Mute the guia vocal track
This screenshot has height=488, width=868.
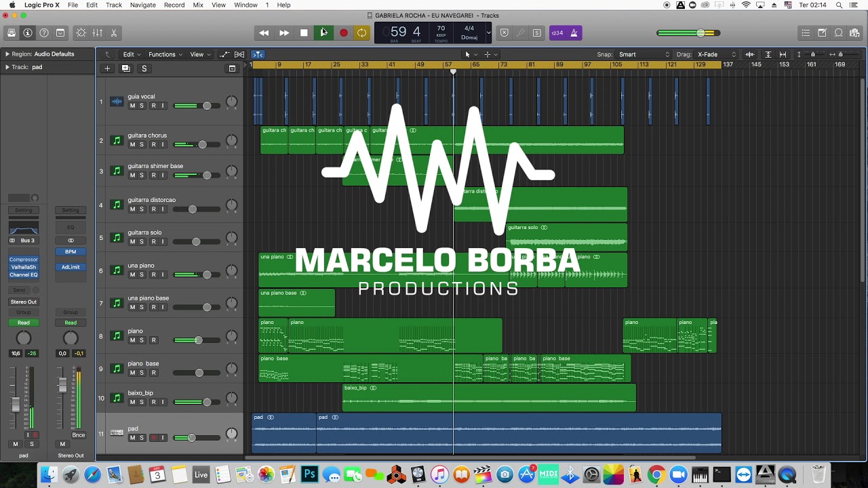tap(132, 106)
